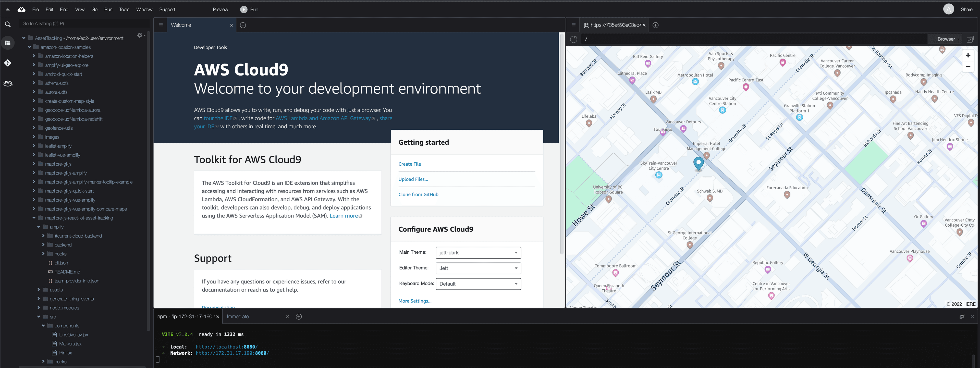The width and height of the screenshot is (980, 368).
Task: Collapse the AssetTracking root folder
Action: coord(23,38)
